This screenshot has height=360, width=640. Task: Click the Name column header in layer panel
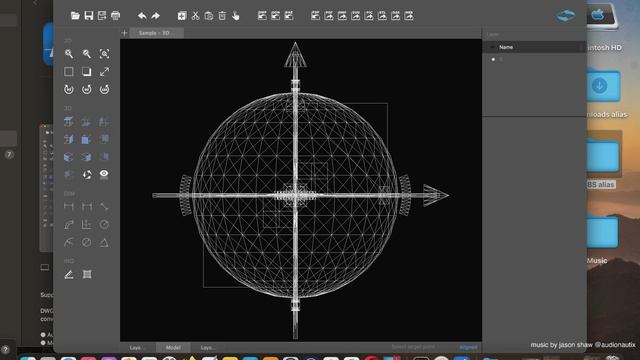tap(506, 47)
